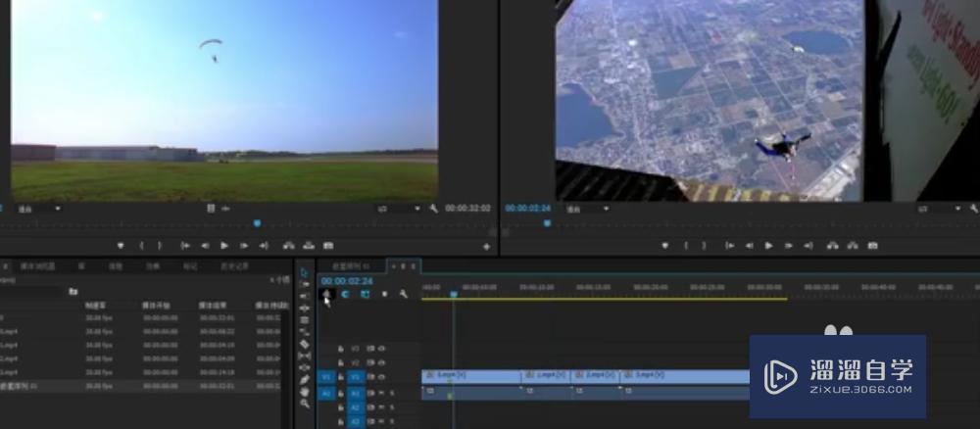The image size is (980, 429).
Task: Hide V1 track output with eye icon
Action: [x=382, y=377]
